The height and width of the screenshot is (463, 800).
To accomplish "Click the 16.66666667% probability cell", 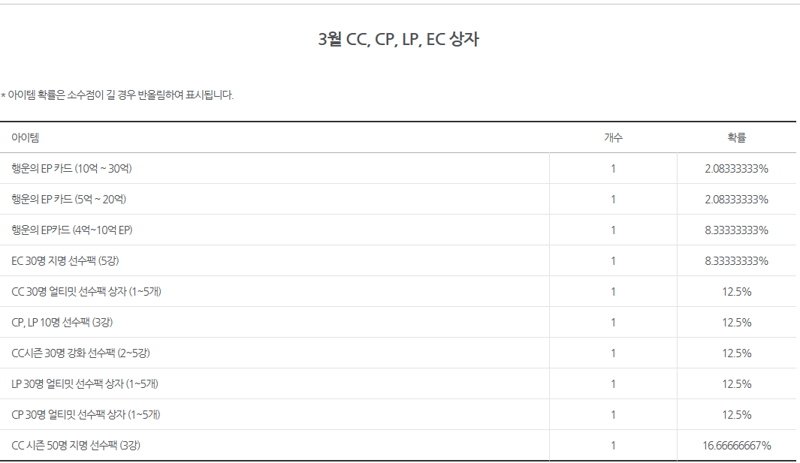I will point(737,446).
